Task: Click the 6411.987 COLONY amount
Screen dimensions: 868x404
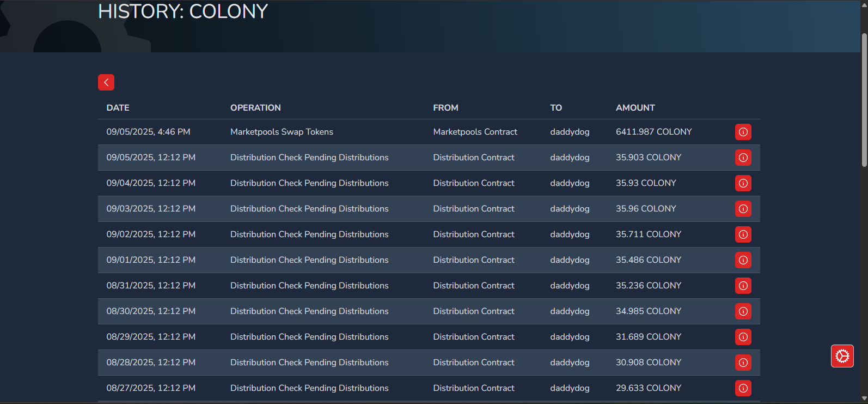Action: click(x=654, y=132)
